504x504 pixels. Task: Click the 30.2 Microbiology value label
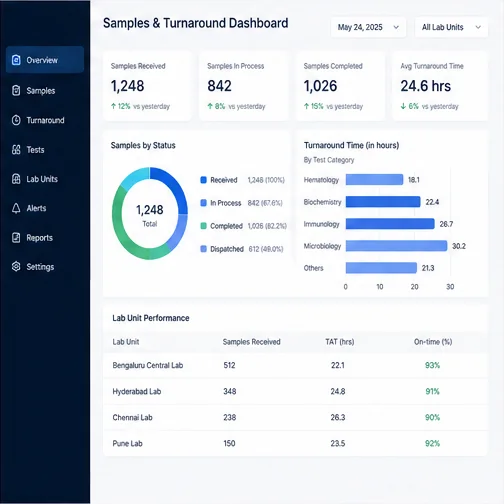pyautogui.click(x=459, y=246)
